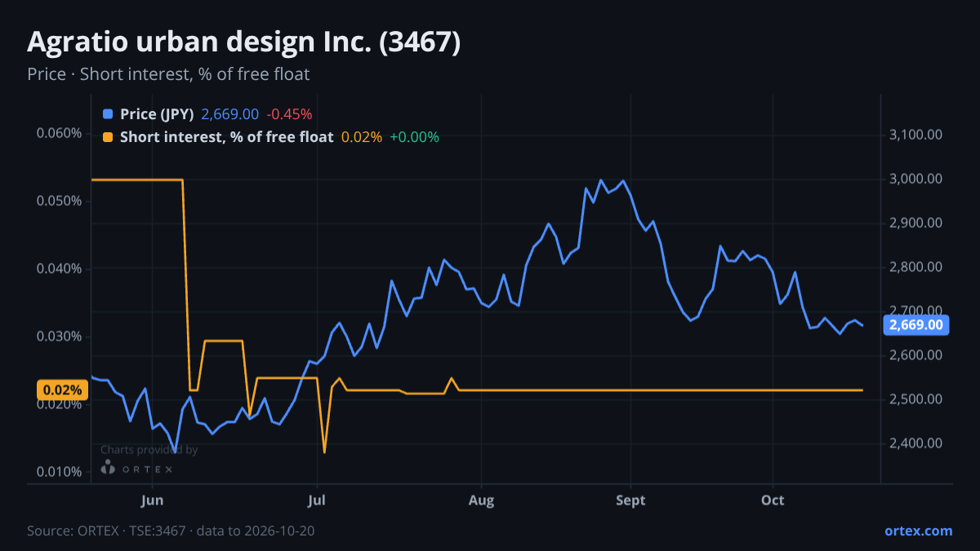Click the Jun label on the time axis
The image size is (980, 551).
[153, 500]
